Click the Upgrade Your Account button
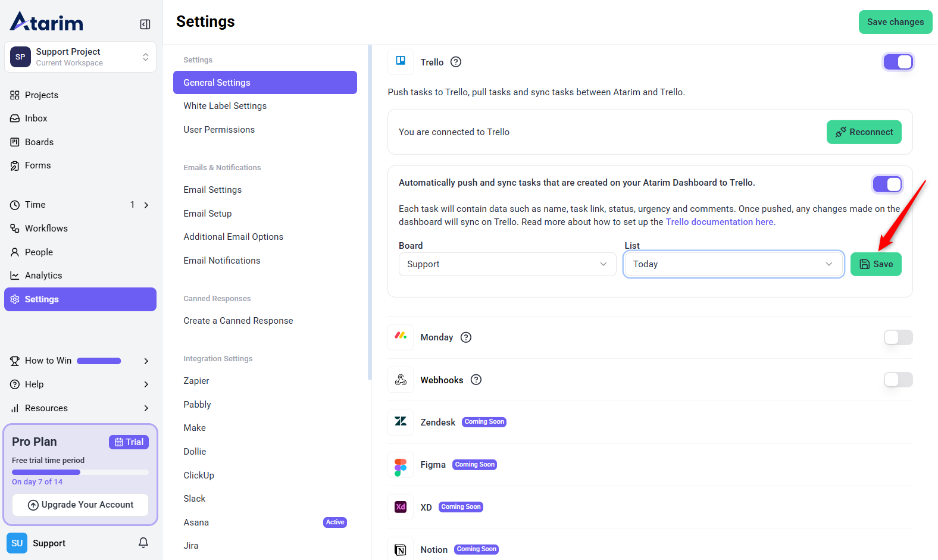This screenshot has width=938, height=560. [80, 505]
